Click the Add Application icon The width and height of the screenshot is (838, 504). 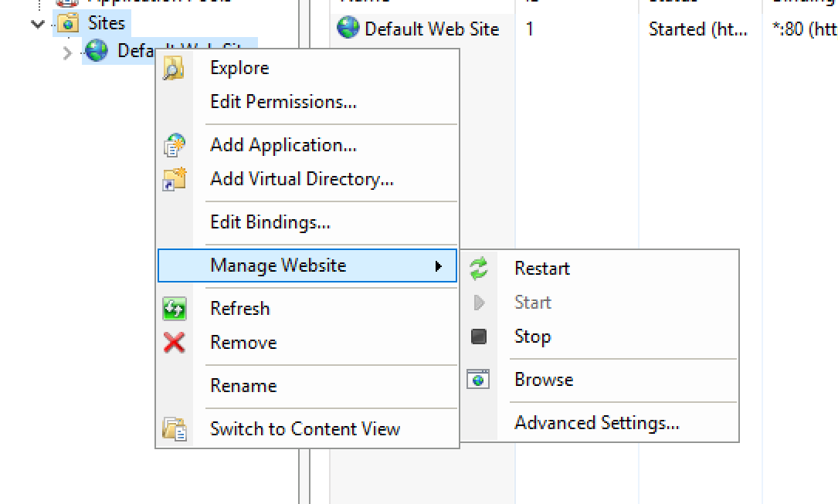coord(175,145)
